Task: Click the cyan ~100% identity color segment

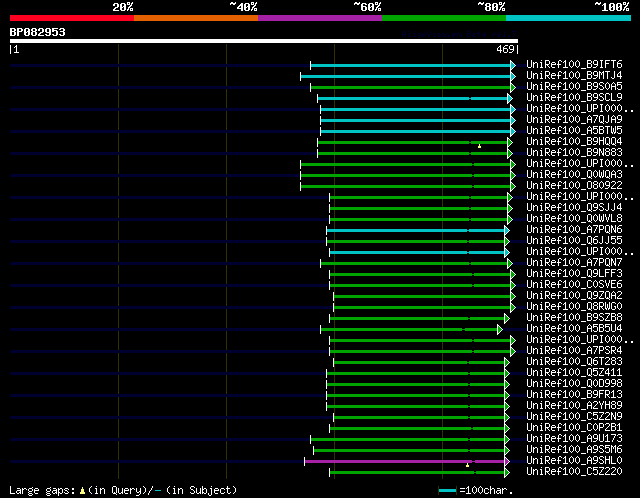Action: pyautogui.click(x=568, y=18)
